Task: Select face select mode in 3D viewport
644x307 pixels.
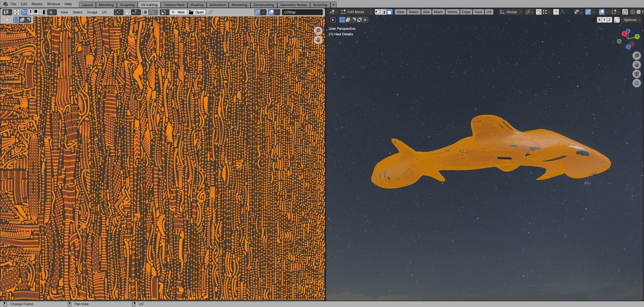Action: coord(390,12)
